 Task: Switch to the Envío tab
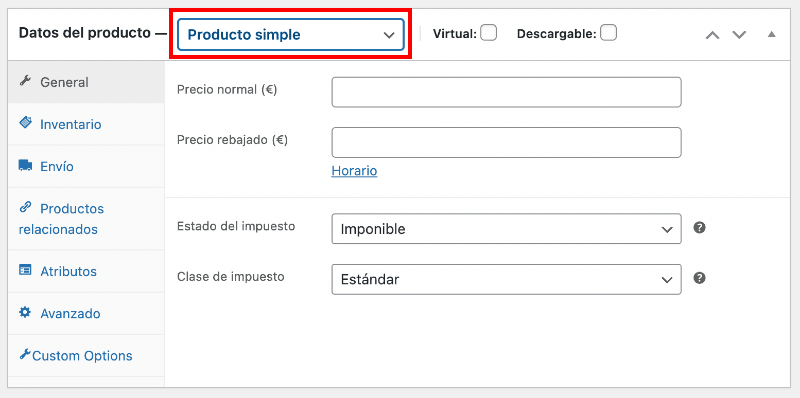pyautogui.click(x=86, y=166)
